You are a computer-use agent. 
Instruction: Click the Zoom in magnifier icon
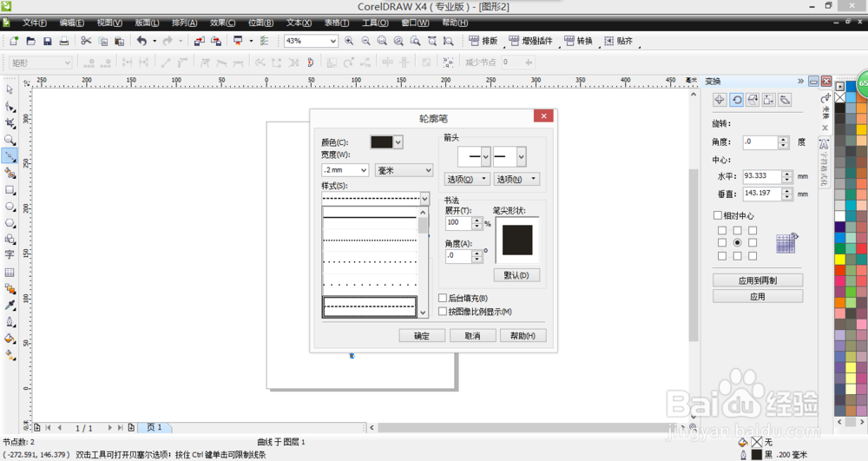coord(349,41)
